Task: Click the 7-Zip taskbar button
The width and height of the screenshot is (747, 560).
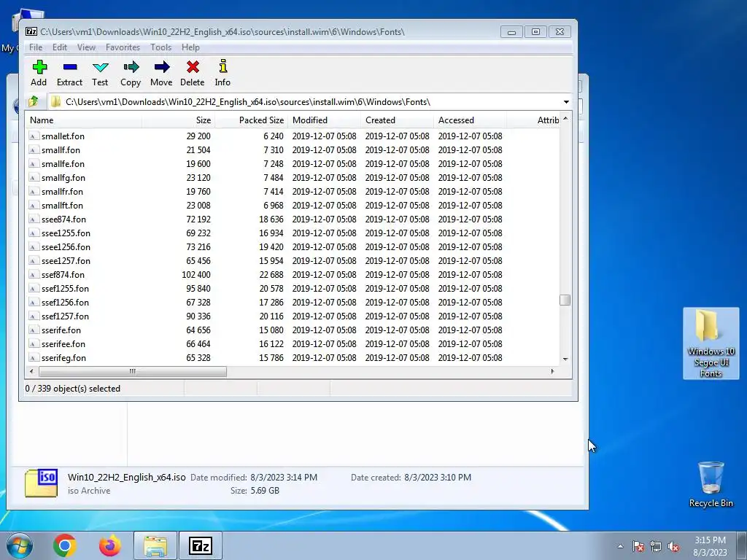Action: tap(200, 545)
